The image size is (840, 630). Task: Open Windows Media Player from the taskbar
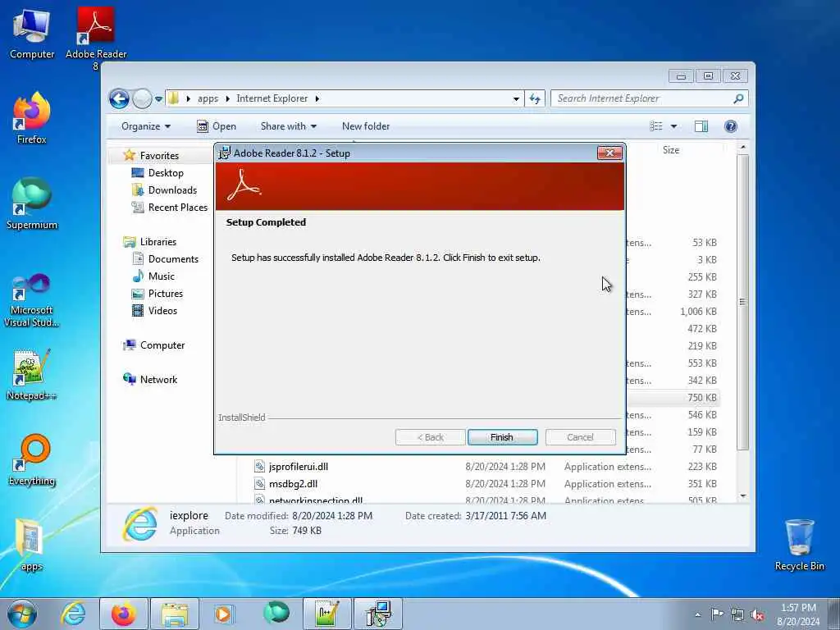pyautogui.click(x=224, y=614)
